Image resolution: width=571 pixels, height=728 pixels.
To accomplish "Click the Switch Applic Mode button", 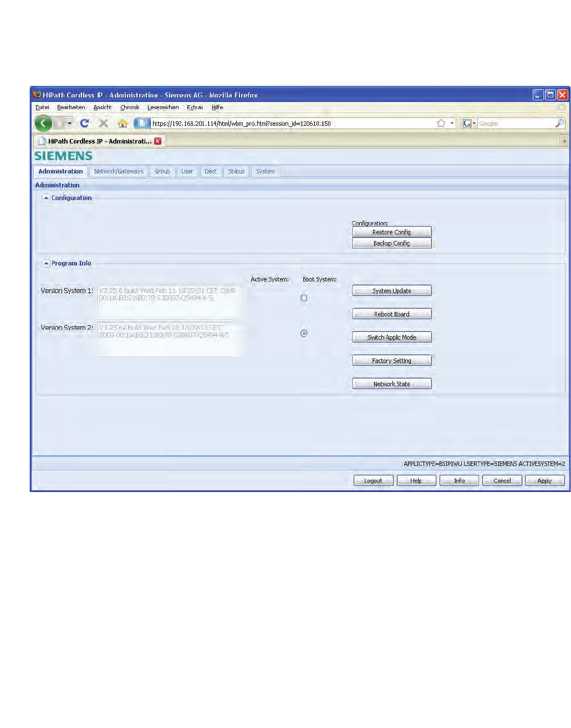I will tap(391, 337).
